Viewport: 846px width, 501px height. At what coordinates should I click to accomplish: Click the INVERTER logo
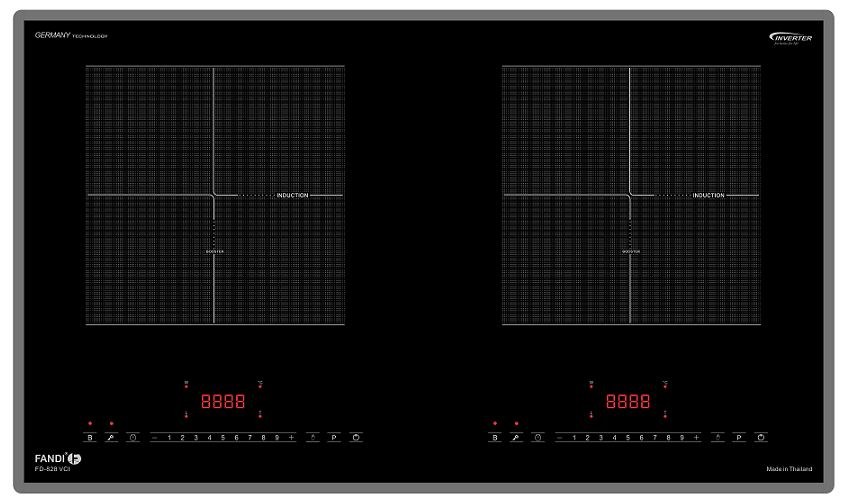click(790, 38)
